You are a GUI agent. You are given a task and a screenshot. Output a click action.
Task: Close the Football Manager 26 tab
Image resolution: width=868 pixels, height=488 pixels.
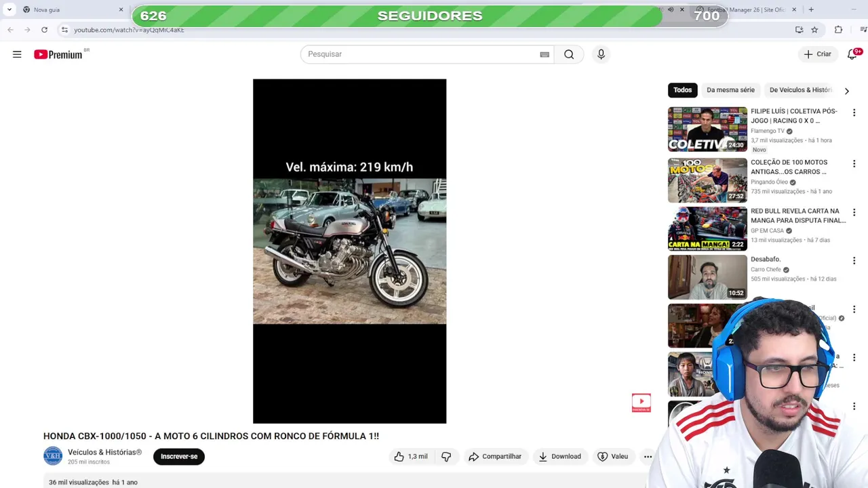(x=794, y=9)
